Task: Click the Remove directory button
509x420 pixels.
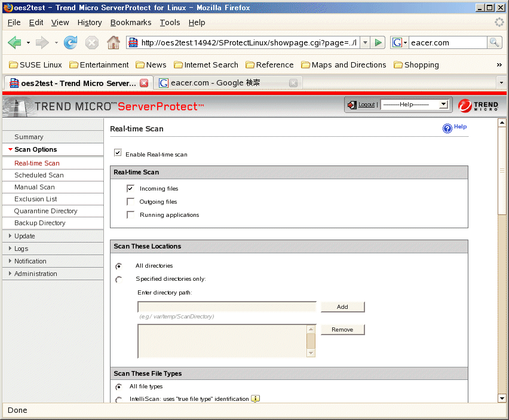Action: 342,329
